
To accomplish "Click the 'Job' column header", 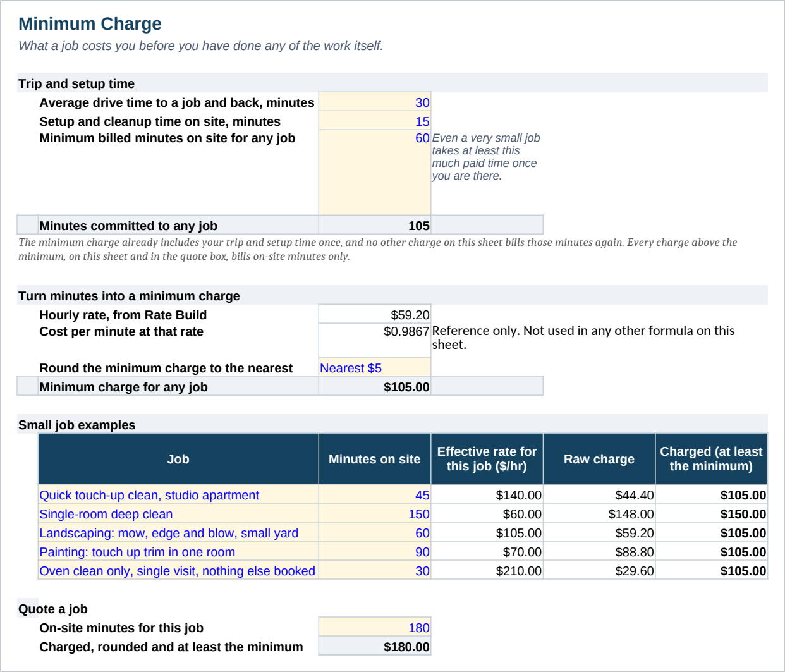I will tap(178, 459).
